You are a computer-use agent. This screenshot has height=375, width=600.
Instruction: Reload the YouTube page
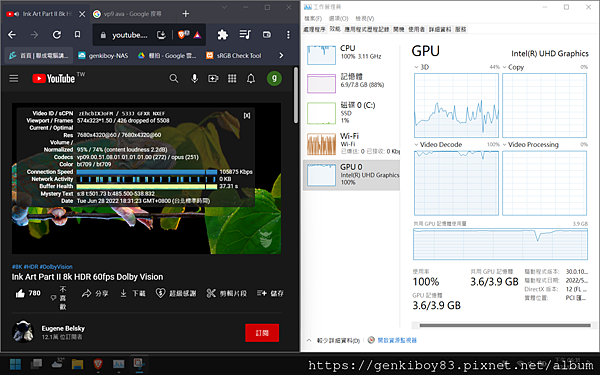coord(57,35)
